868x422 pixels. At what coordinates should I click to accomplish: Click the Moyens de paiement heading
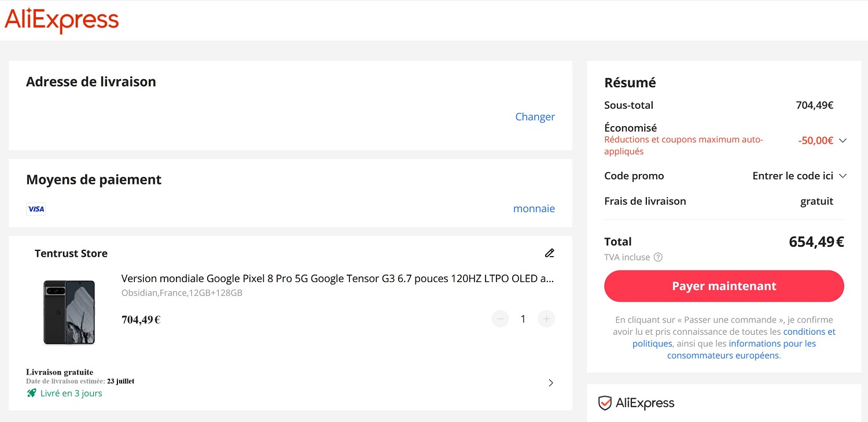click(94, 180)
